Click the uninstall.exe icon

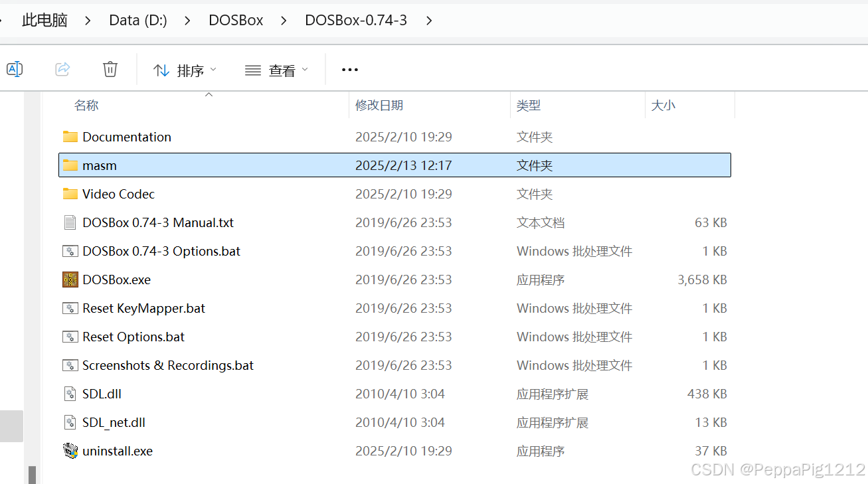(x=70, y=451)
